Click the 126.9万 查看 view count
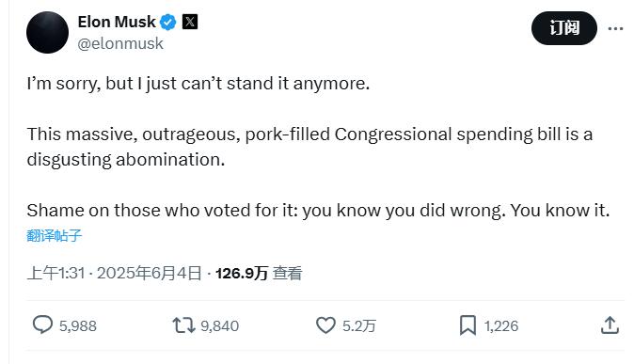The image size is (634, 364). click(x=259, y=273)
